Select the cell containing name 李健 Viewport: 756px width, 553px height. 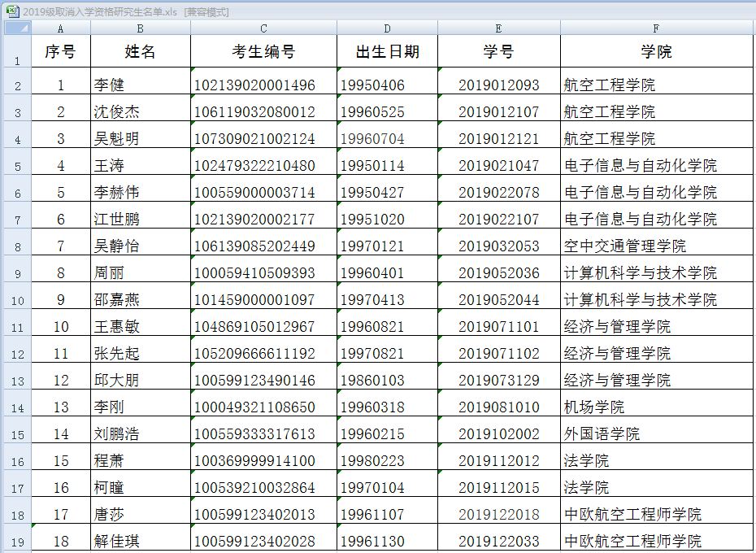(140, 85)
